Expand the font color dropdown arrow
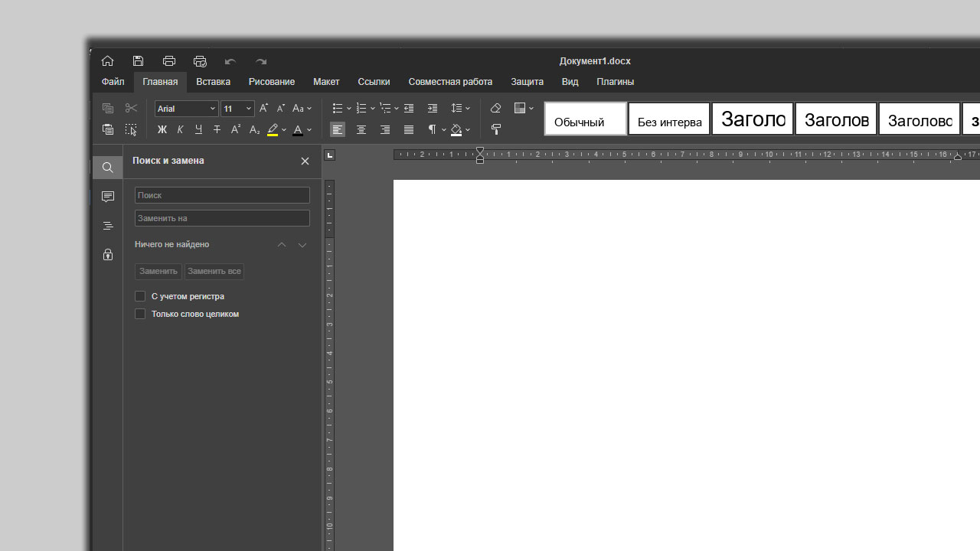 click(309, 130)
